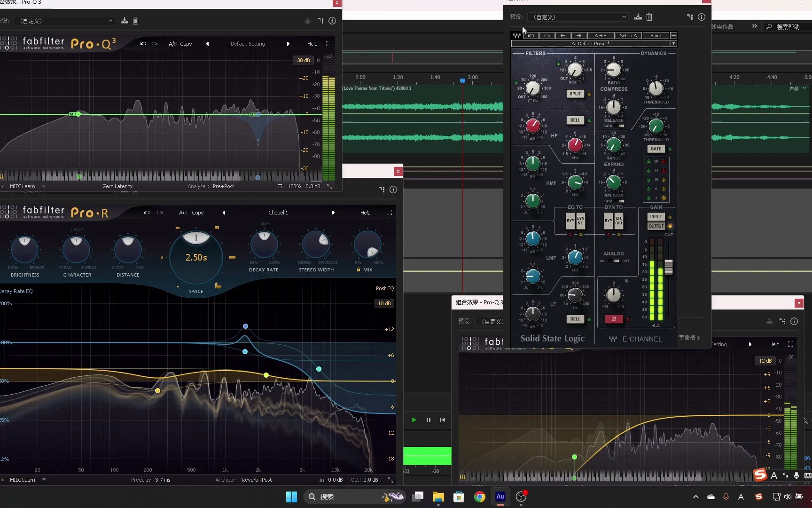Viewport: 812px width, 508px height.
Task: Toggle HF BELL button on E-Channel
Action: (575, 120)
